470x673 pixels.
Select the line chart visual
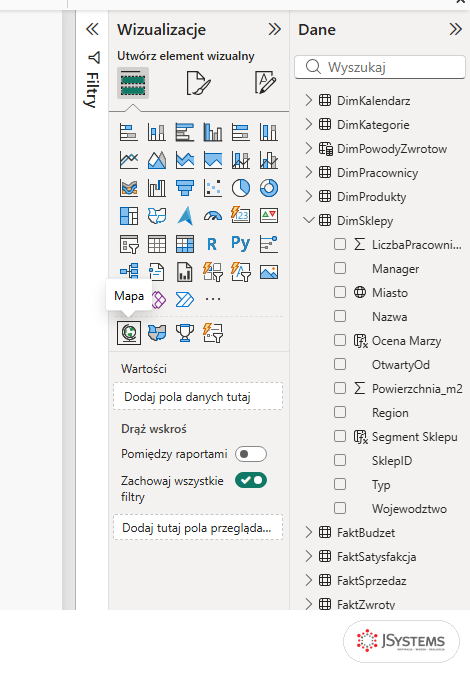(129, 160)
